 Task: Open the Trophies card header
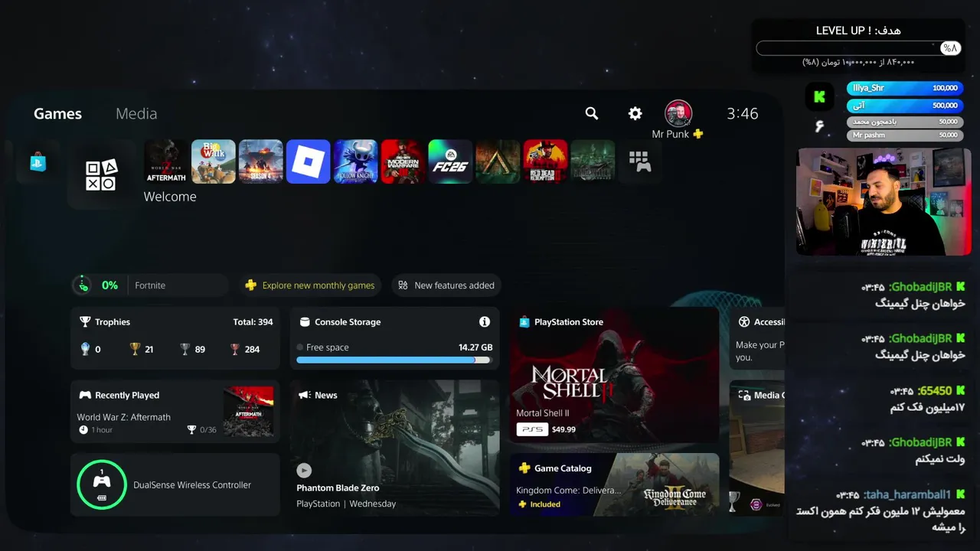(105, 322)
